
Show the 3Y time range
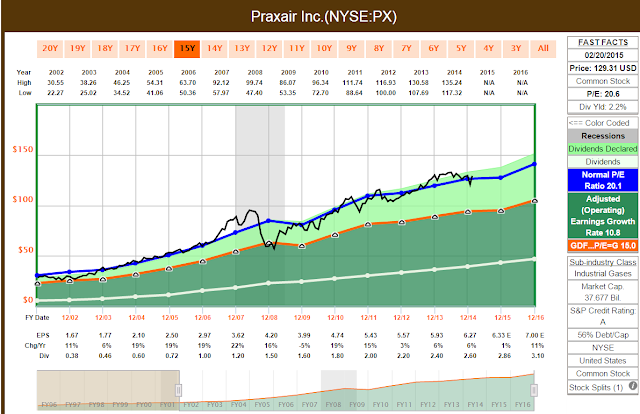click(516, 49)
